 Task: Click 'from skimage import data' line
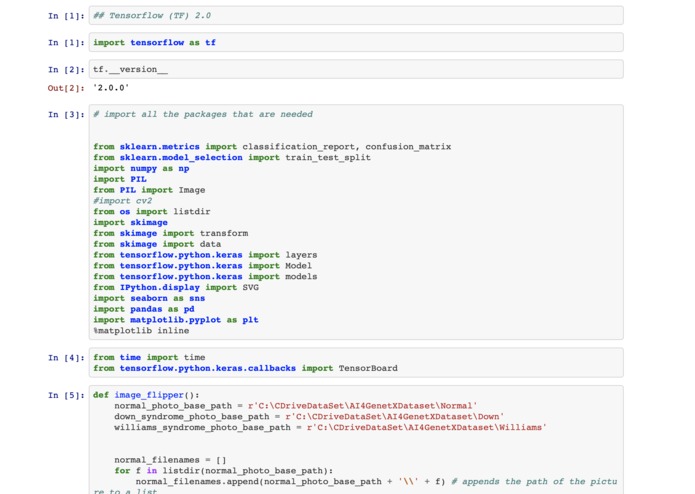coord(157,244)
